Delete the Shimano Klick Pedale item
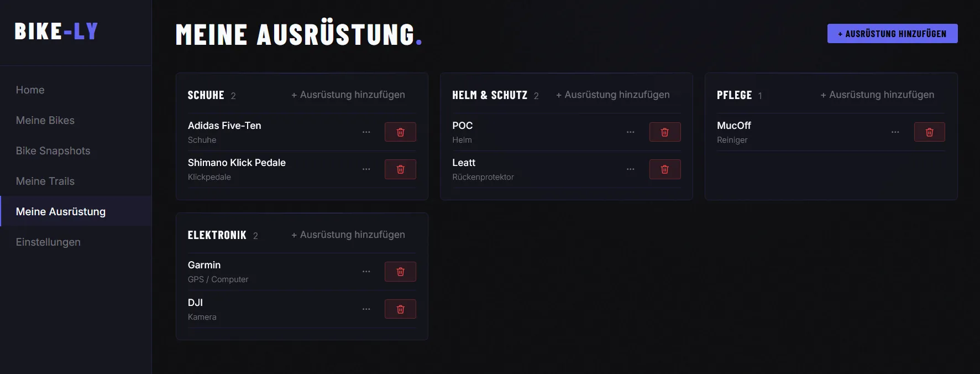Viewport: 980px width, 374px height. [400, 169]
